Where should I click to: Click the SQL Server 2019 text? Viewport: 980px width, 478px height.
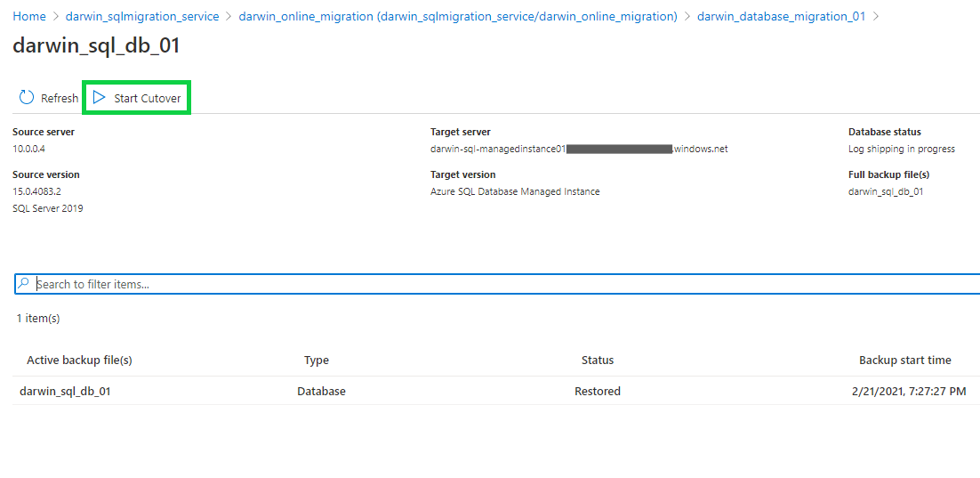pyautogui.click(x=47, y=209)
